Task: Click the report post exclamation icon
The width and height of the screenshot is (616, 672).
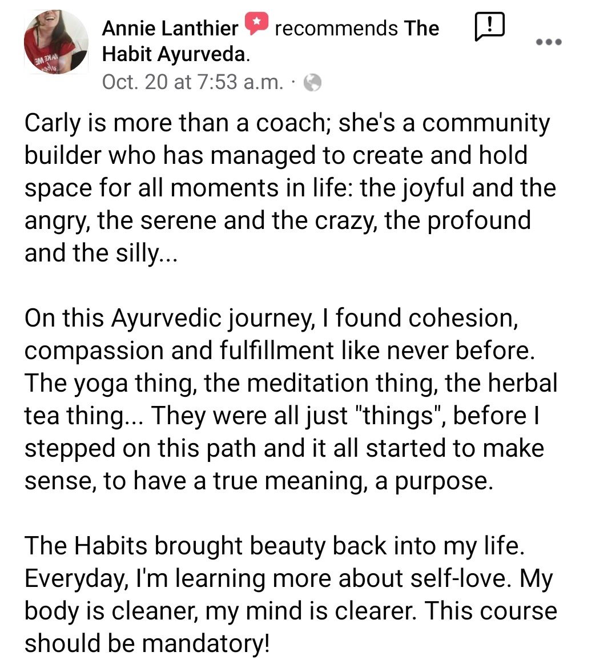Action: click(489, 27)
